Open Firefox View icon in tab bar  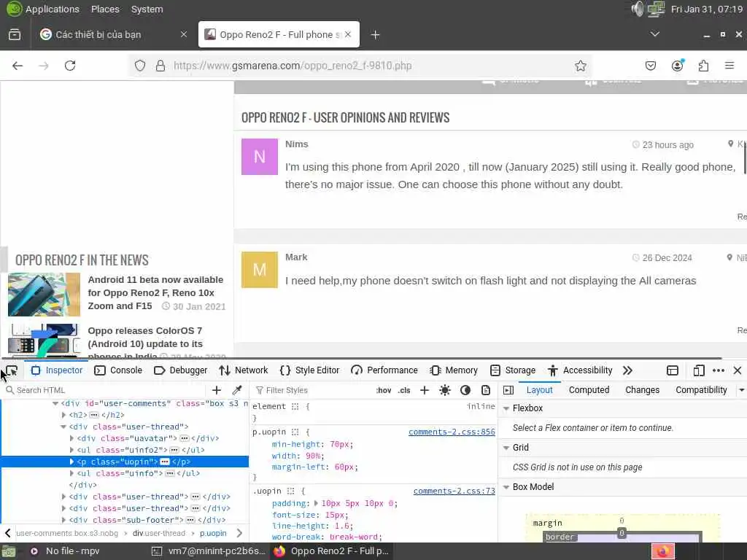[x=15, y=35]
